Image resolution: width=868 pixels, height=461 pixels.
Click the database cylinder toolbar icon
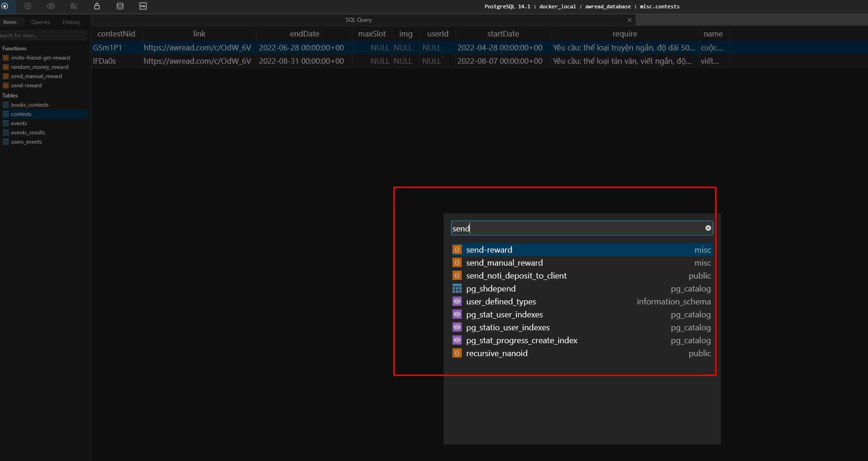pos(120,6)
